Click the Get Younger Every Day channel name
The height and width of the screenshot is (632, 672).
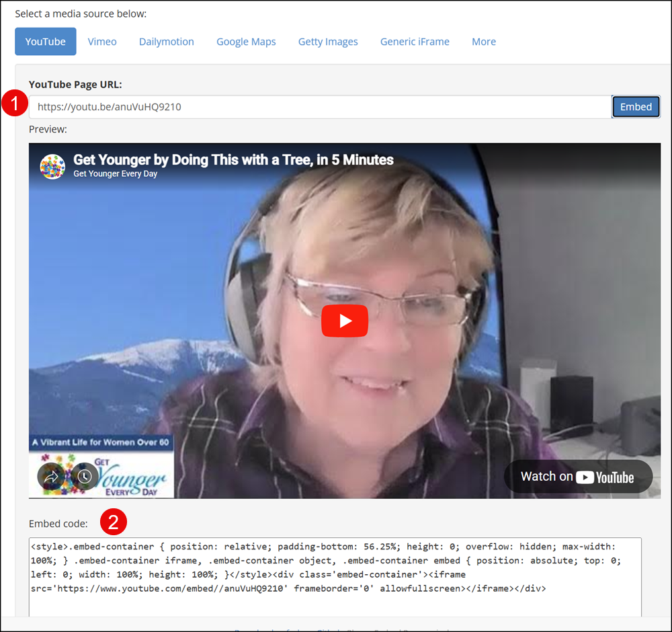pyautogui.click(x=116, y=173)
